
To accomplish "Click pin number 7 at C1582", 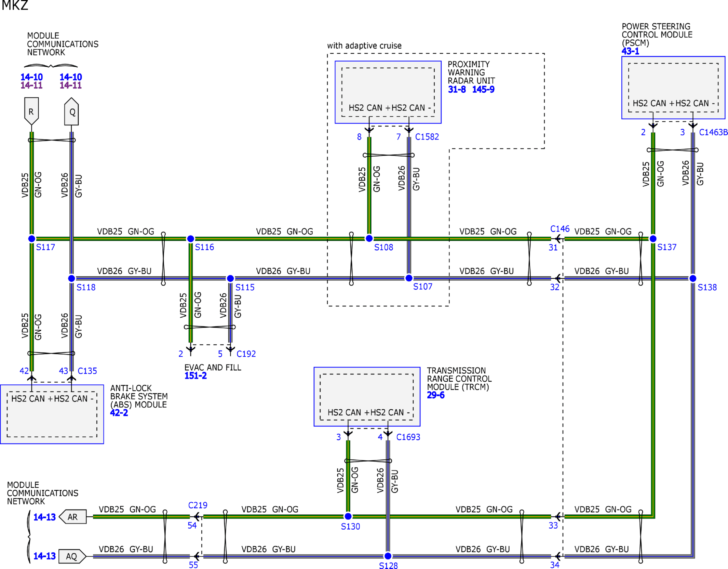I will coord(399,137).
